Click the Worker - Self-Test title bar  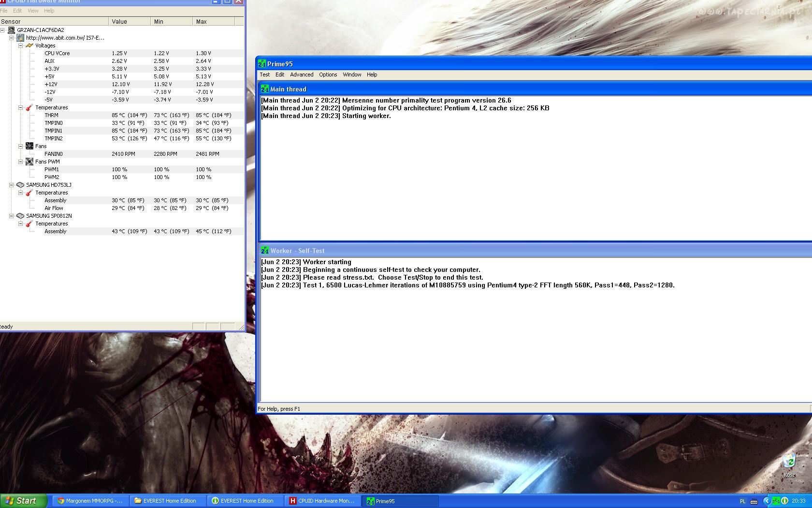[536, 251]
